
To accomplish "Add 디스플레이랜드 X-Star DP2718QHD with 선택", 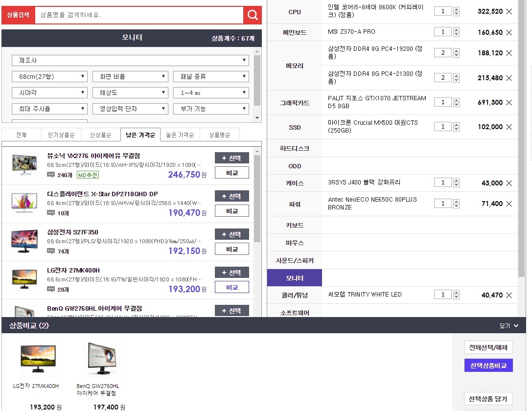I will pos(231,196).
